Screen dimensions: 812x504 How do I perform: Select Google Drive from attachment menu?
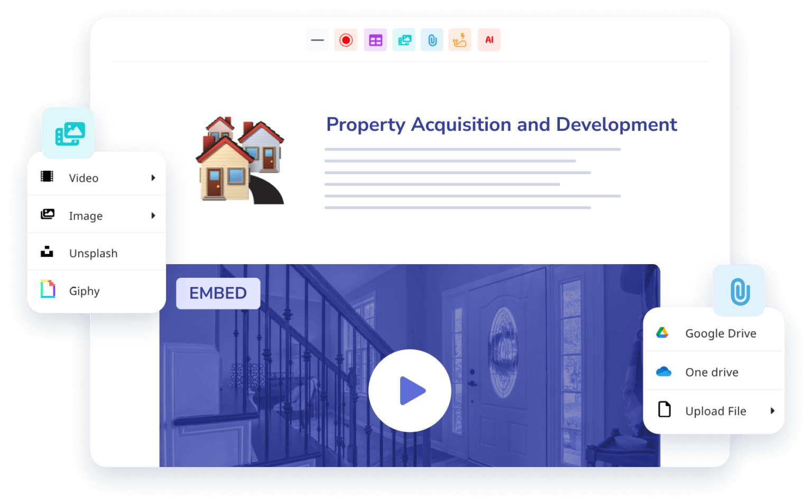click(720, 333)
